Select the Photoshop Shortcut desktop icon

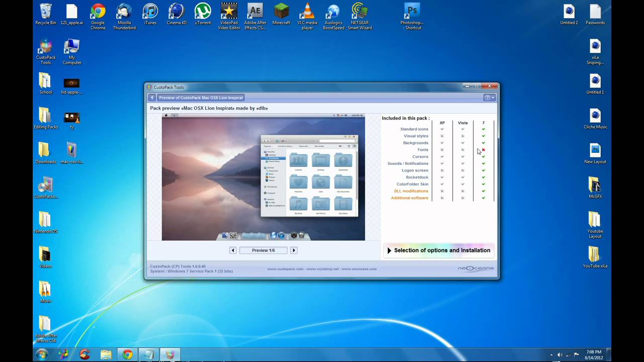tap(412, 17)
